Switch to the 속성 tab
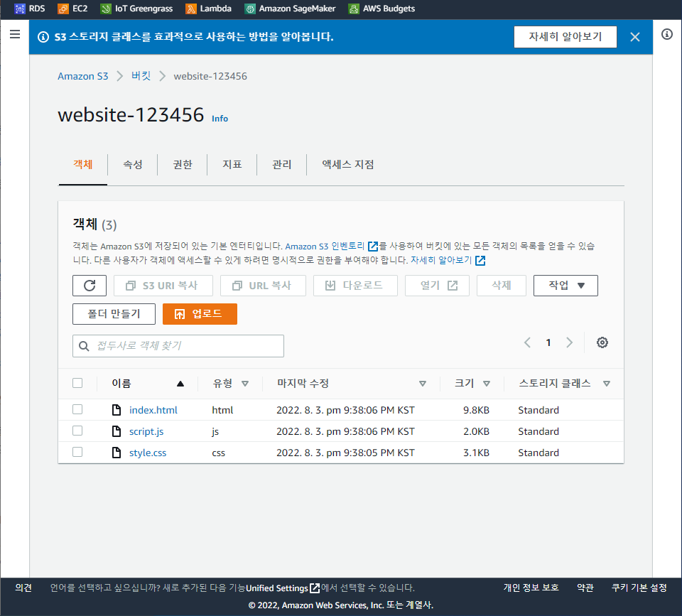Screen dimensions: 682x616 tap(133, 164)
